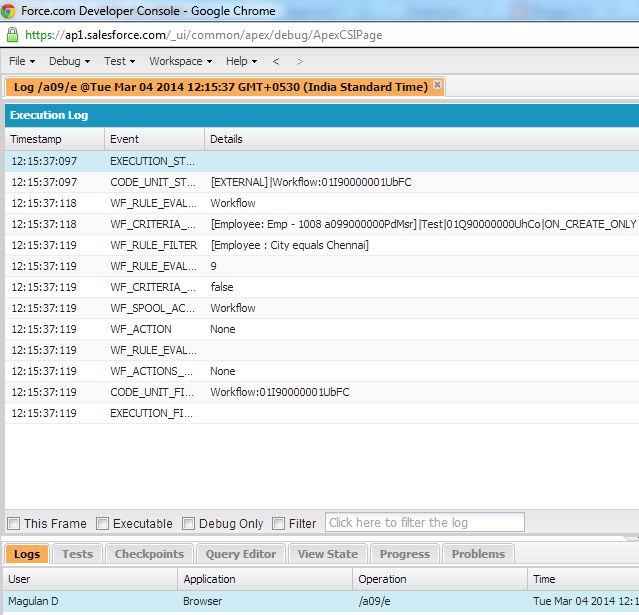The image size is (639, 615).
Task: Enable the Filter checkbox
Action: [278, 523]
